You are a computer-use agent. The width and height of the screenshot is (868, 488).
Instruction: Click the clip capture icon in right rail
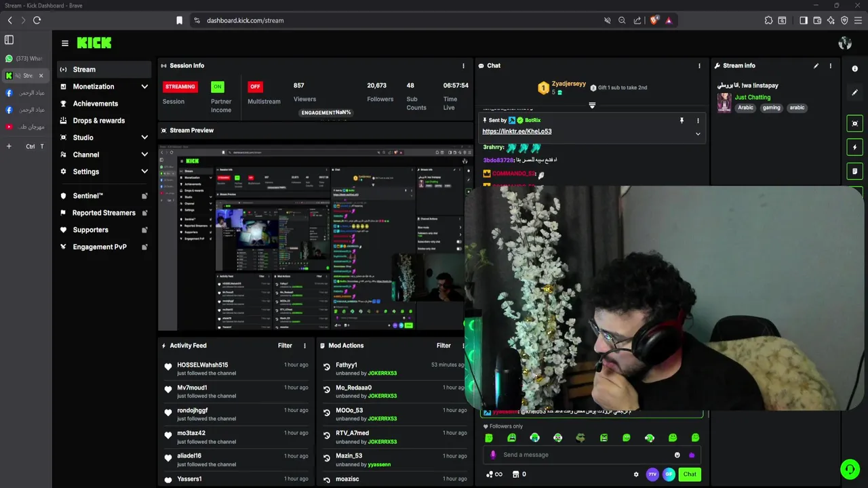click(x=854, y=123)
